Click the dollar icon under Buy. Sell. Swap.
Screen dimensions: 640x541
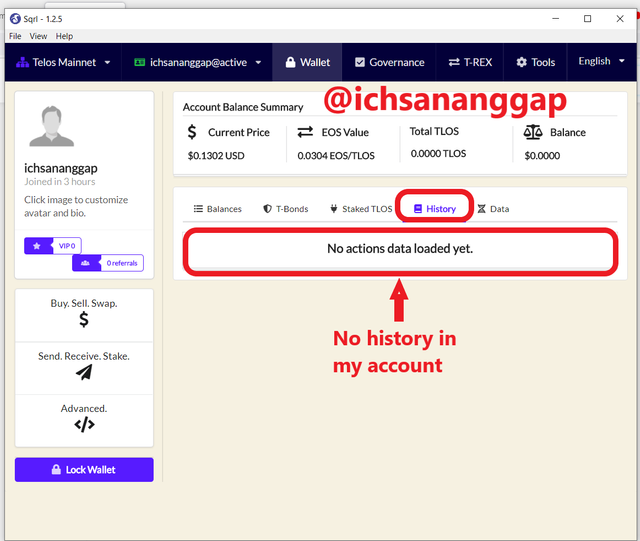coord(84,319)
